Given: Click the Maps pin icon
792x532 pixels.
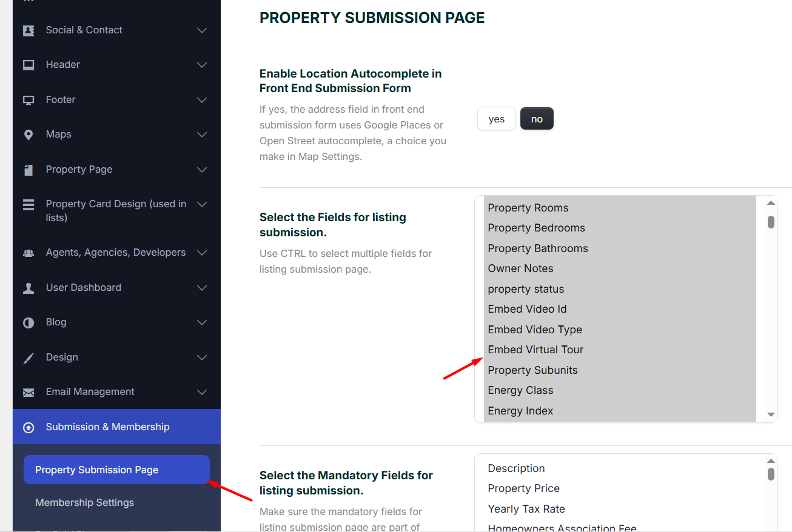Looking at the screenshot, I should (x=28, y=134).
